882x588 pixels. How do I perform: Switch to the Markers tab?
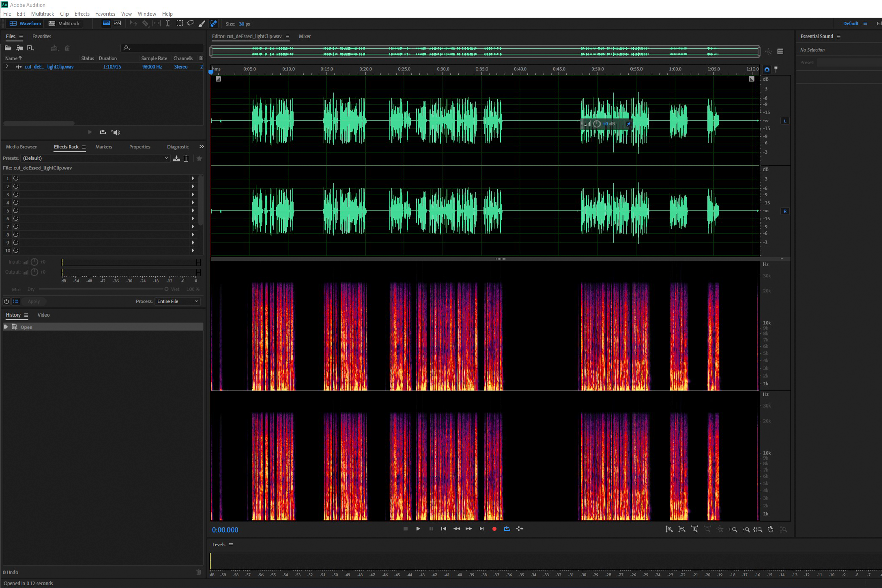pyautogui.click(x=103, y=147)
